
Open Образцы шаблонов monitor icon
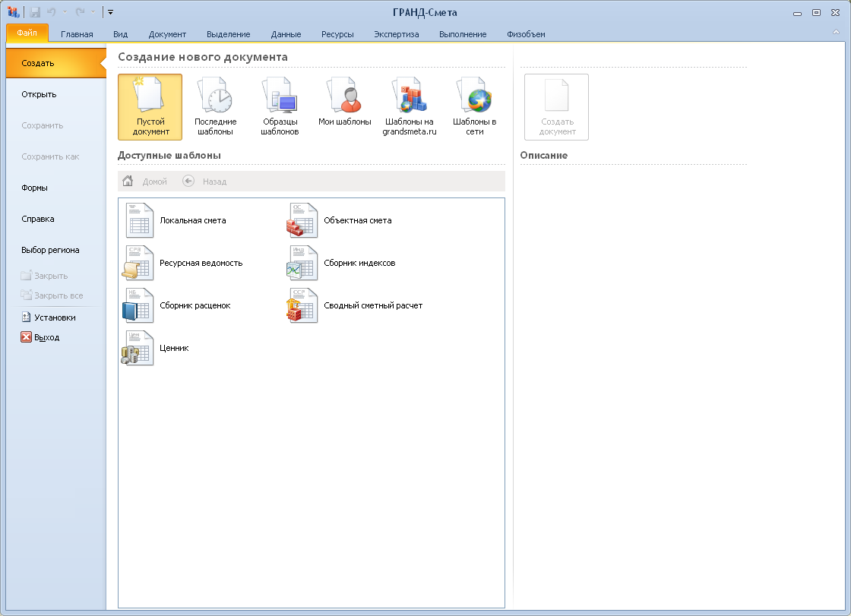click(280, 95)
